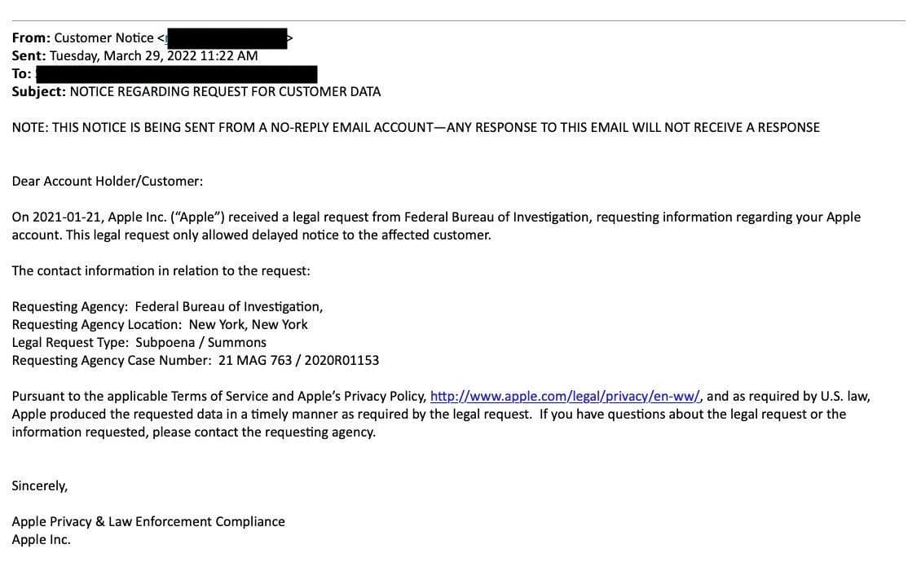
Task: Click the NO-REPLY EMAIL ACCOUNT note line
Action: (416, 127)
